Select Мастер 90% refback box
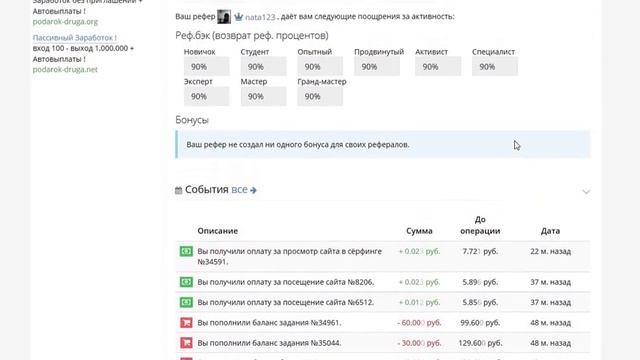This screenshot has width=640, height=360. [263, 96]
